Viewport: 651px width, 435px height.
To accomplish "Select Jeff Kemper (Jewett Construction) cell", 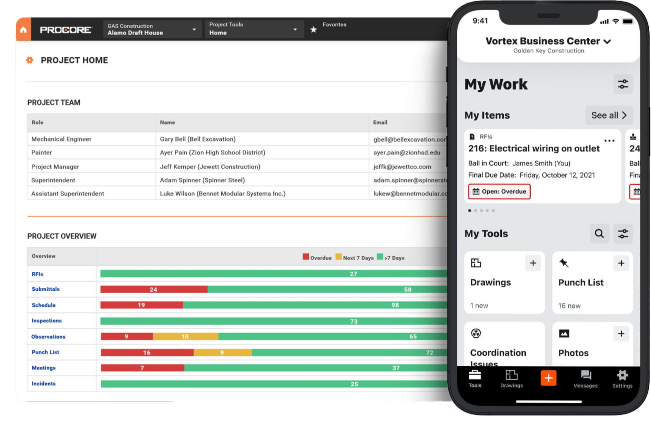I will (x=262, y=166).
